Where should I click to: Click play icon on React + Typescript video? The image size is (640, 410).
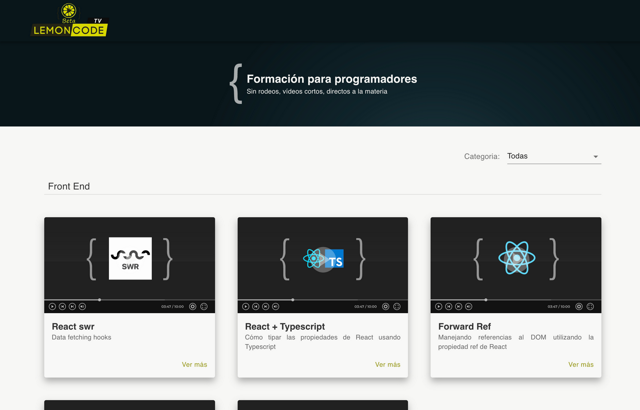(x=245, y=306)
